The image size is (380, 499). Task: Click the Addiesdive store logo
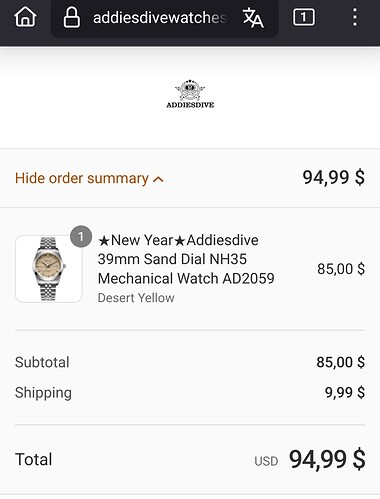pyautogui.click(x=190, y=94)
